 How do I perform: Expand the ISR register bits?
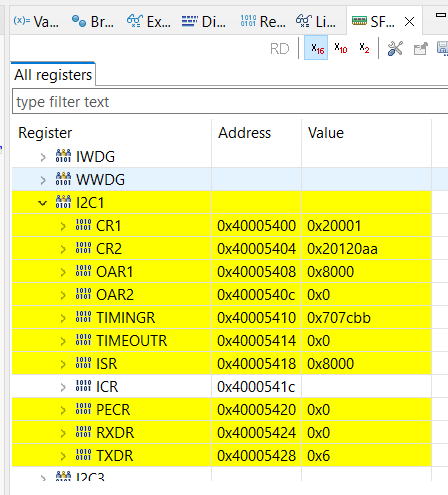click(x=63, y=364)
